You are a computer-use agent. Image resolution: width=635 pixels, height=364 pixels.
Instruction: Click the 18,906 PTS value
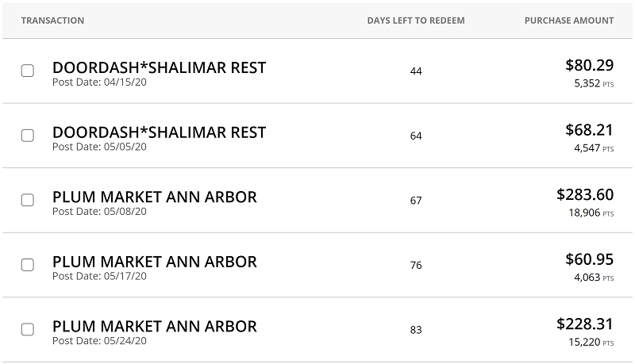[x=591, y=213]
